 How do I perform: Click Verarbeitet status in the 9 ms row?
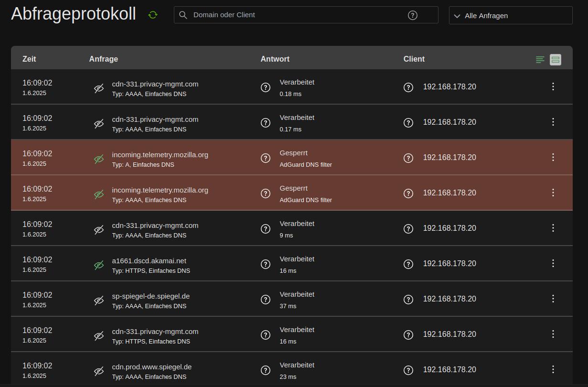[297, 224]
